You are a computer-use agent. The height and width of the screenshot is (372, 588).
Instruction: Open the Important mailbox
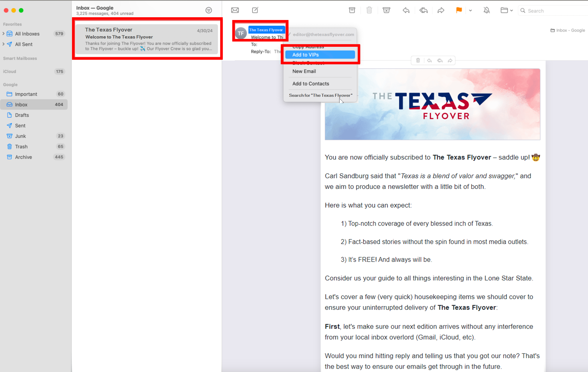pyautogui.click(x=34, y=94)
